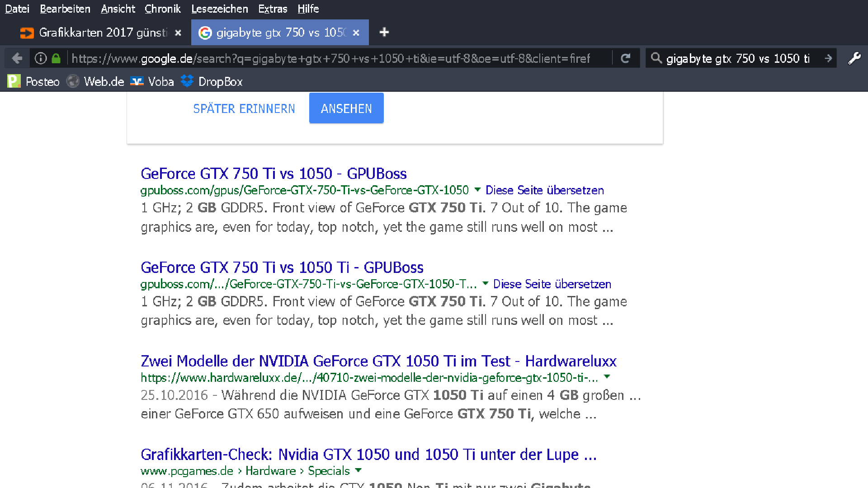Open the Lesezeichen menu

[219, 9]
